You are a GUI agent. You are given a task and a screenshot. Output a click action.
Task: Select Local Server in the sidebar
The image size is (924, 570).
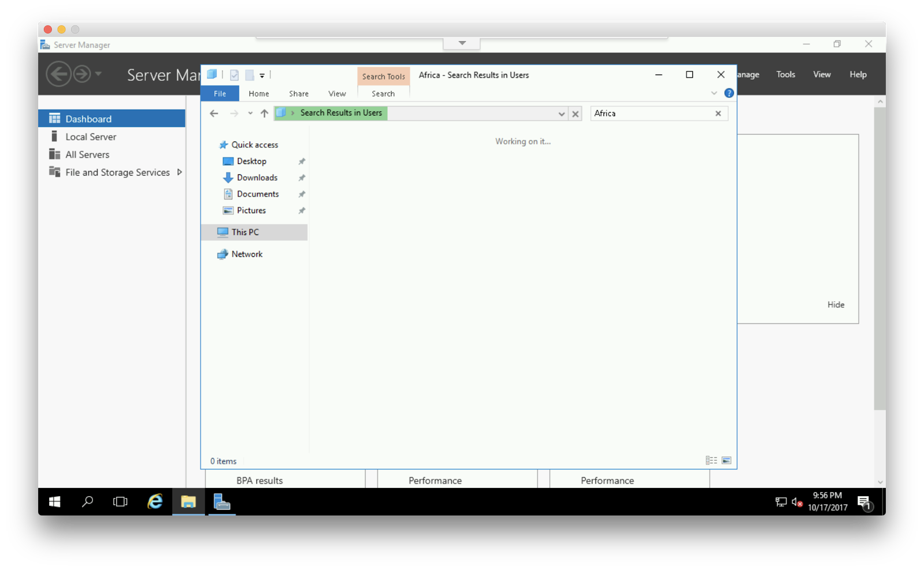[x=91, y=137]
